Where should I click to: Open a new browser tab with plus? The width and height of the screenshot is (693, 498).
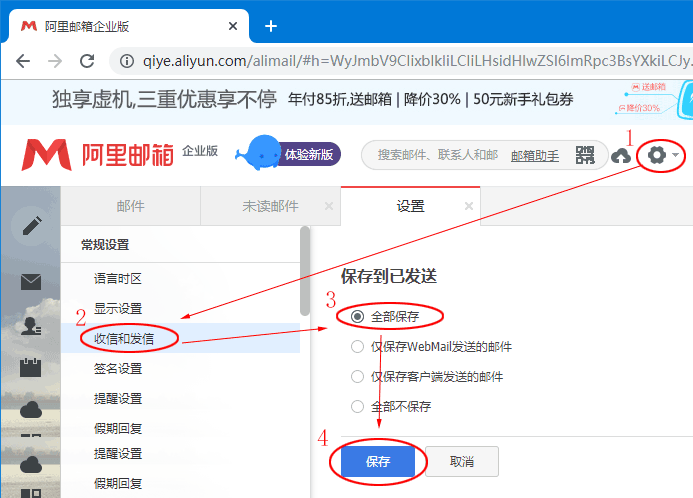(270, 27)
